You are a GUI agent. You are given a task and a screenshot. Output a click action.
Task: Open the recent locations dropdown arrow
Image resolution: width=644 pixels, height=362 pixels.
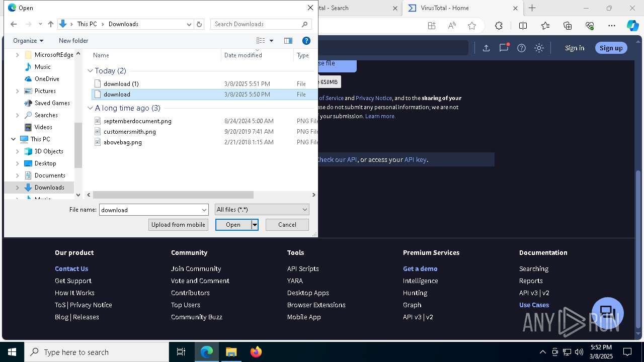(40, 24)
